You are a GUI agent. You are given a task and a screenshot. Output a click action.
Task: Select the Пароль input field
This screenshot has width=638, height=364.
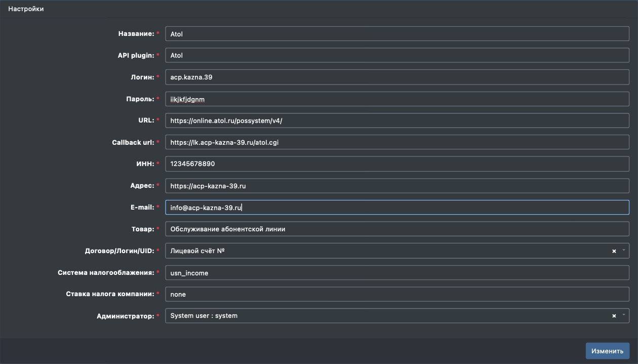(x=397, y=99)
